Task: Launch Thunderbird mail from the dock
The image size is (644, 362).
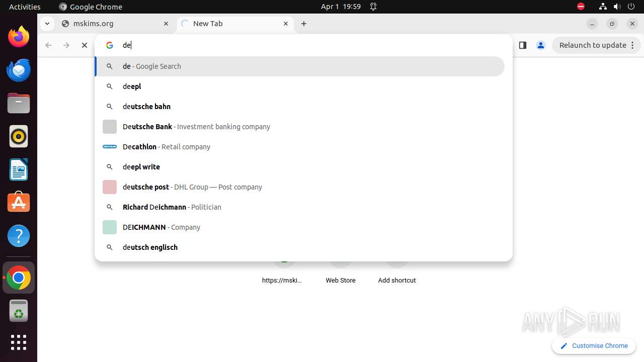Action: click(19, 70)
